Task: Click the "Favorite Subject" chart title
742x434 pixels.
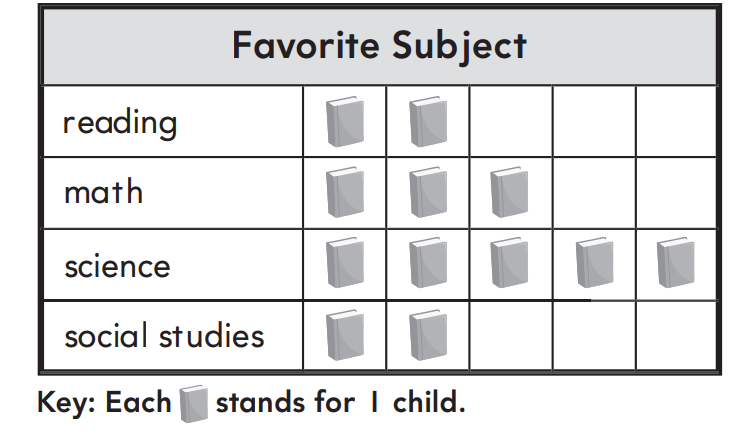Action: (x=379, y=46)
